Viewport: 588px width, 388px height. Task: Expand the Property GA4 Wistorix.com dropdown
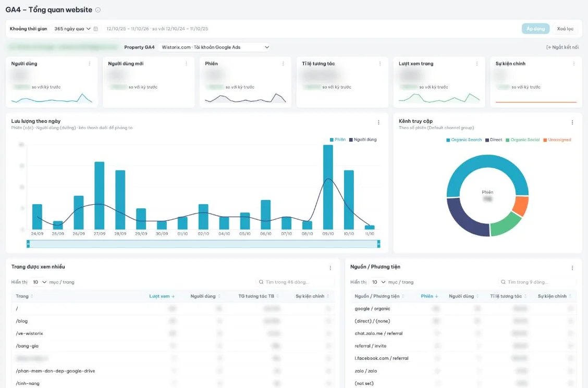tap(215, 47)
